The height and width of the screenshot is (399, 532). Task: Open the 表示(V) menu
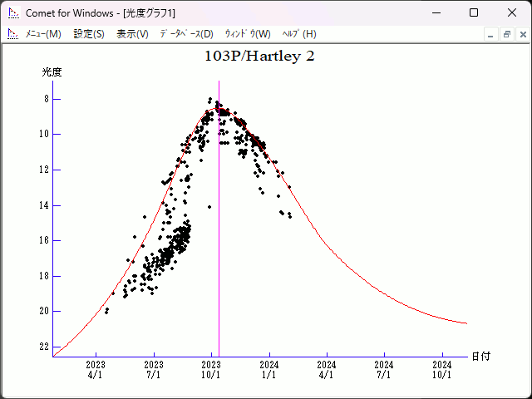point(132,34)
